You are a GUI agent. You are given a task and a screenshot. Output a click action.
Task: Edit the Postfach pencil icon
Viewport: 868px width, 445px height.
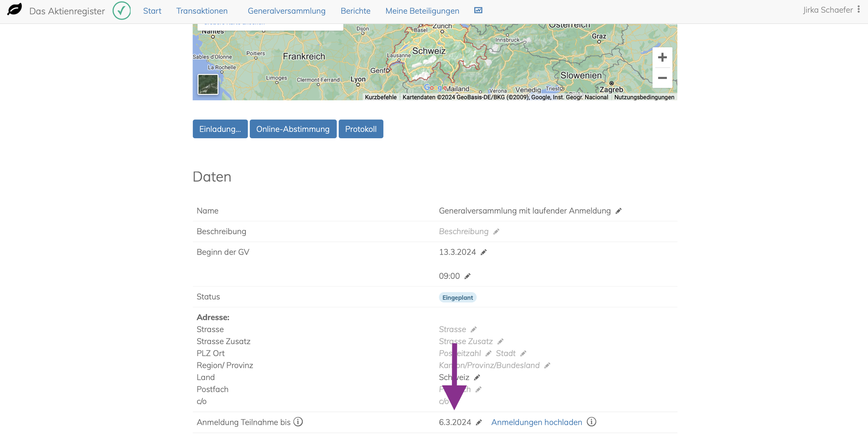coord(478,389)
